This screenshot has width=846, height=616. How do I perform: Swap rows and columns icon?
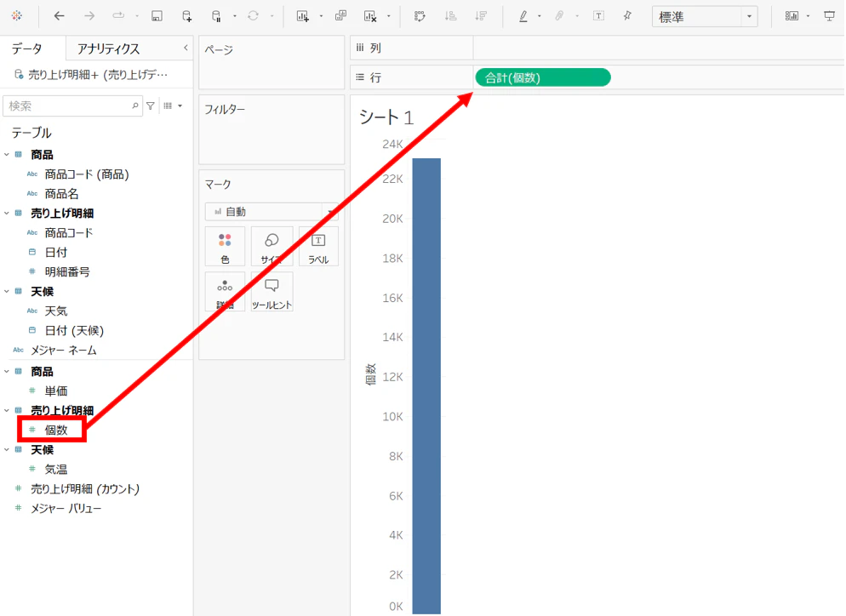(x=420, y=16)
